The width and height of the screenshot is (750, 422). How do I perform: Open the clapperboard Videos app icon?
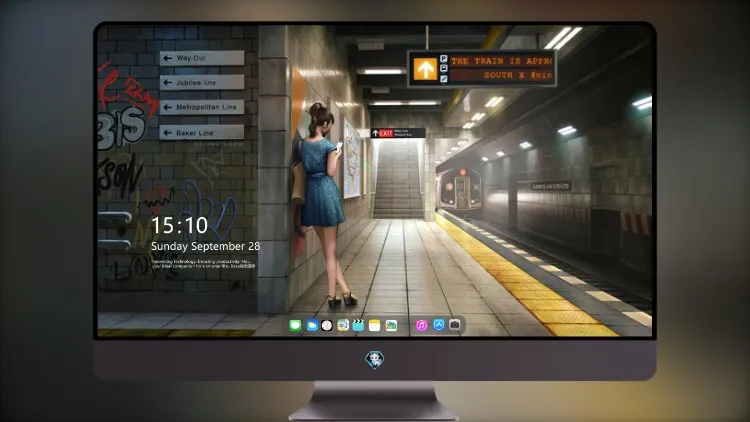click(x=358, y=326)
